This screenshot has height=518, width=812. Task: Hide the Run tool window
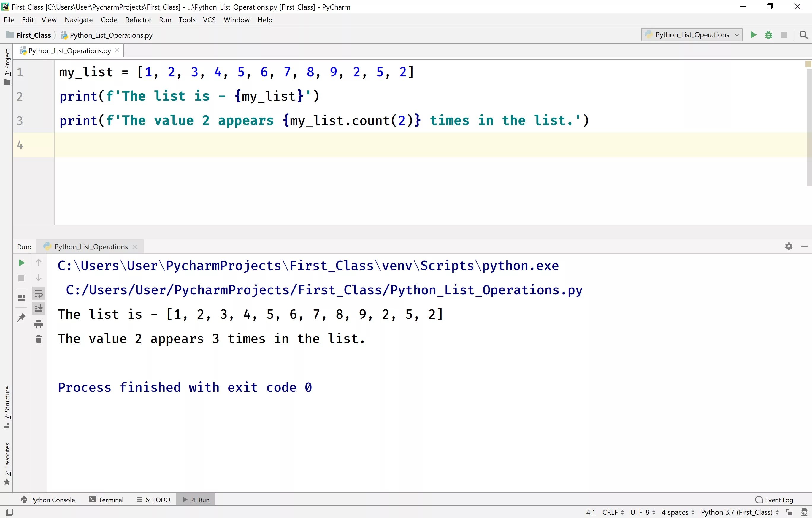tap(804, 246)
